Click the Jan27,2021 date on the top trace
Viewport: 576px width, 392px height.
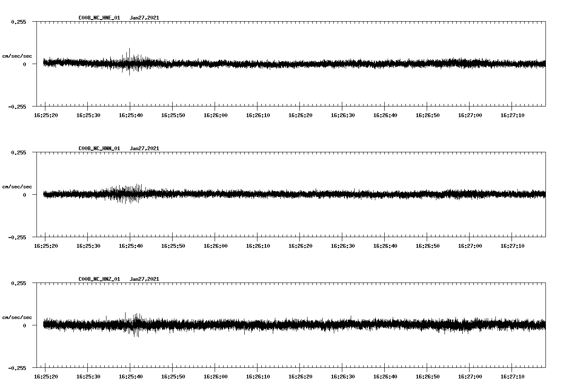coord(145,18)
